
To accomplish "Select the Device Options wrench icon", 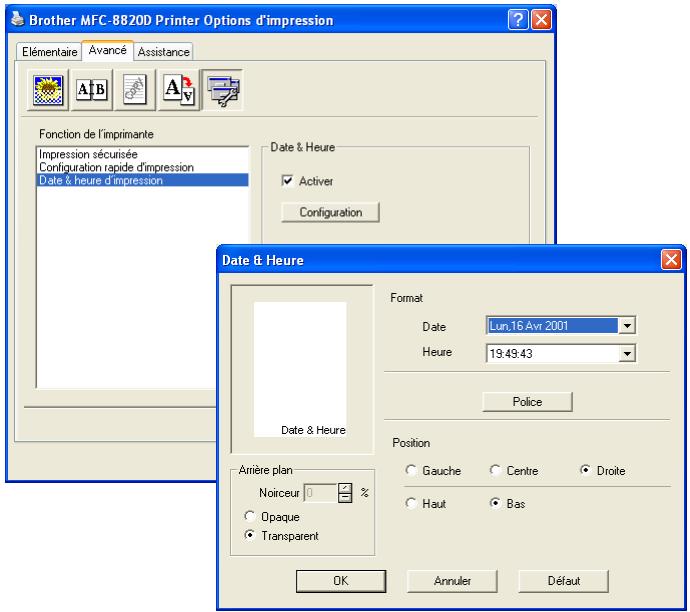I will [222, 90].
